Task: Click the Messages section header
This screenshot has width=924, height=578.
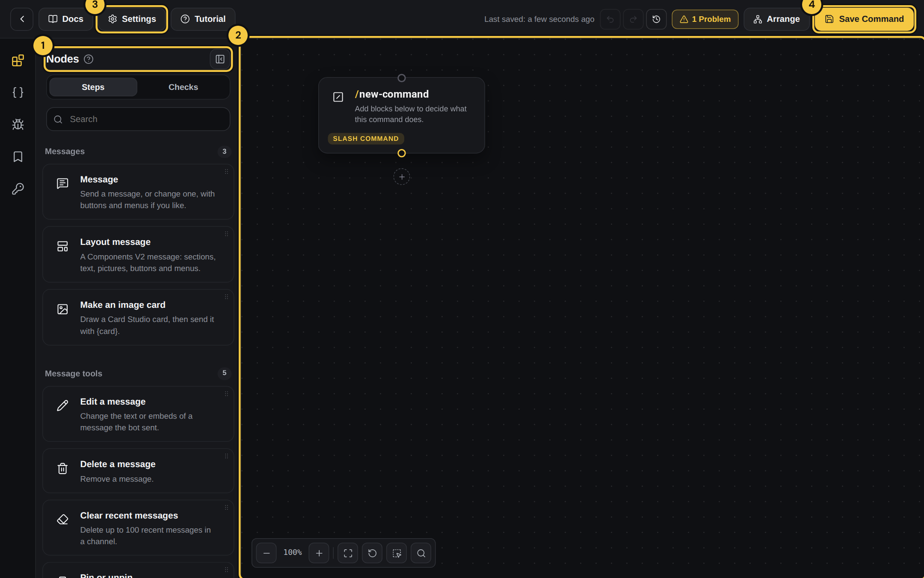Action: [x=65, y=152]
